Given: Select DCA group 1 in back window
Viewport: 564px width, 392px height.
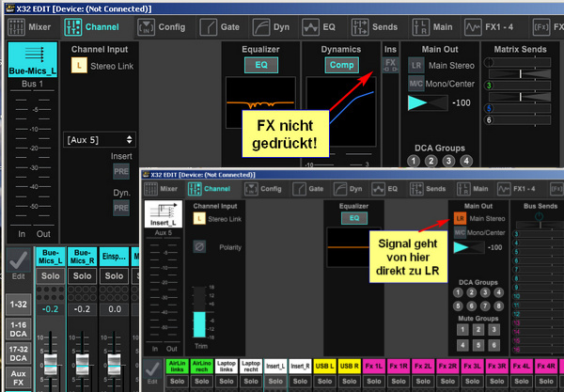Looking at the screenshot, I should tap(414, 161).
